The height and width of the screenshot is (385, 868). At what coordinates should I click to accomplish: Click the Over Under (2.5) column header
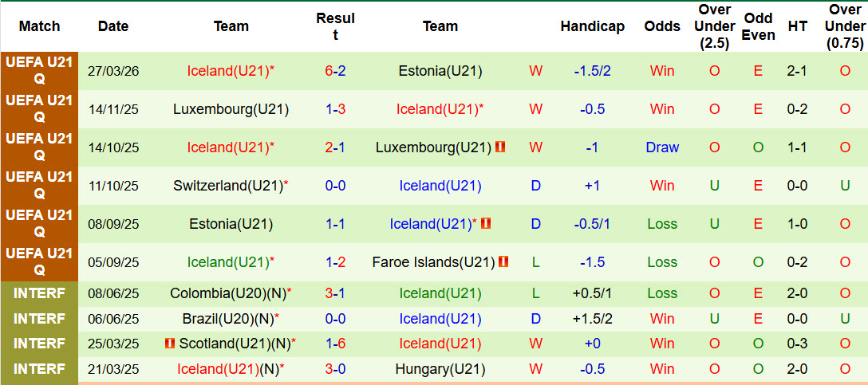coord(714,26)
